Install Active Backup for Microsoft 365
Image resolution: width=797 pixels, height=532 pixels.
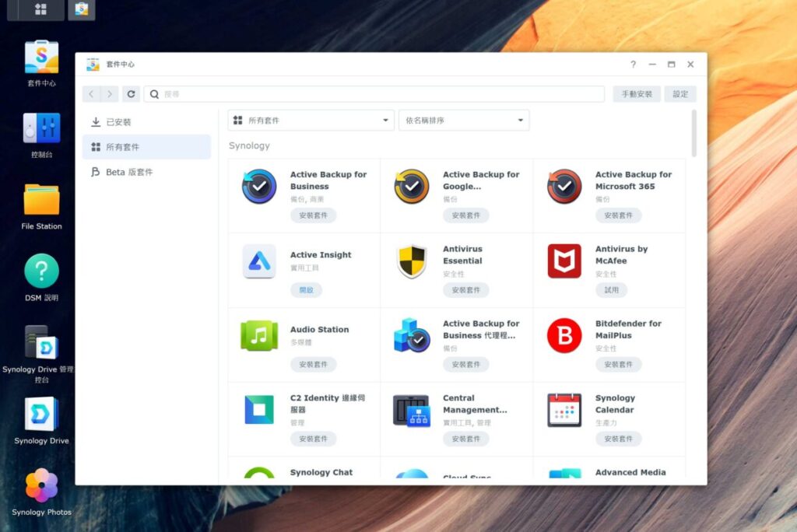(x=618, y=215)
